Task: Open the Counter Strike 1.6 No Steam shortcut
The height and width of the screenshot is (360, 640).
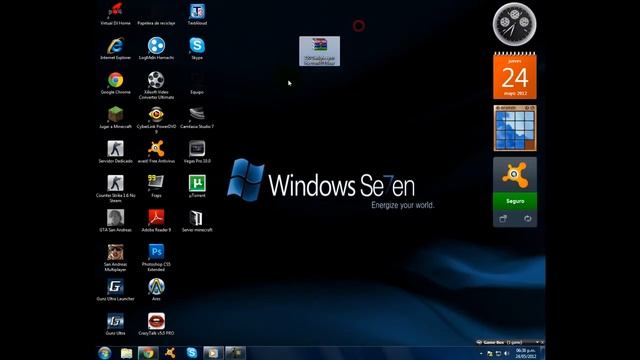Action: tap(116, 189)
